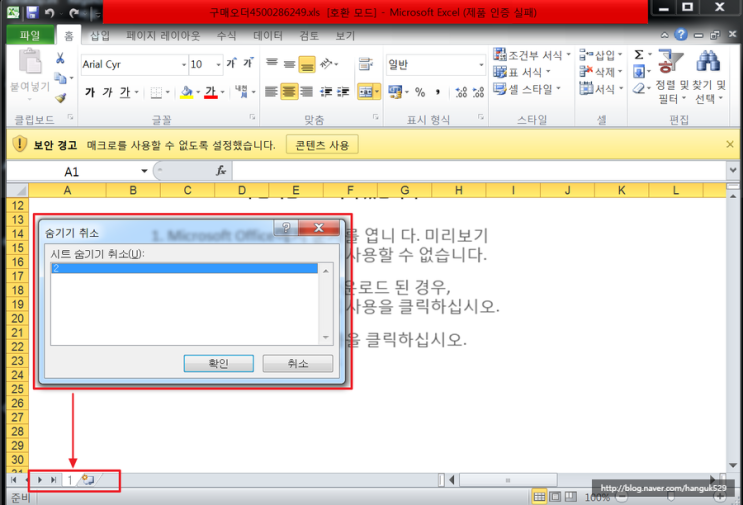This screenshot has width=743, height=505.
Task: Apply yellow fill color bucket
Action: (x=187, y=92)
